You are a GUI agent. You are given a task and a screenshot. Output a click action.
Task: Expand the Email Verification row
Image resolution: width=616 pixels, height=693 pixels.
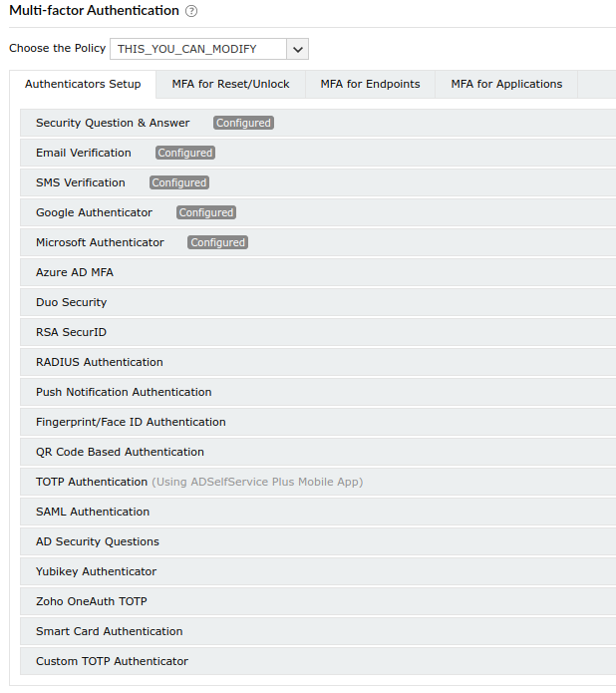[84, 153]
